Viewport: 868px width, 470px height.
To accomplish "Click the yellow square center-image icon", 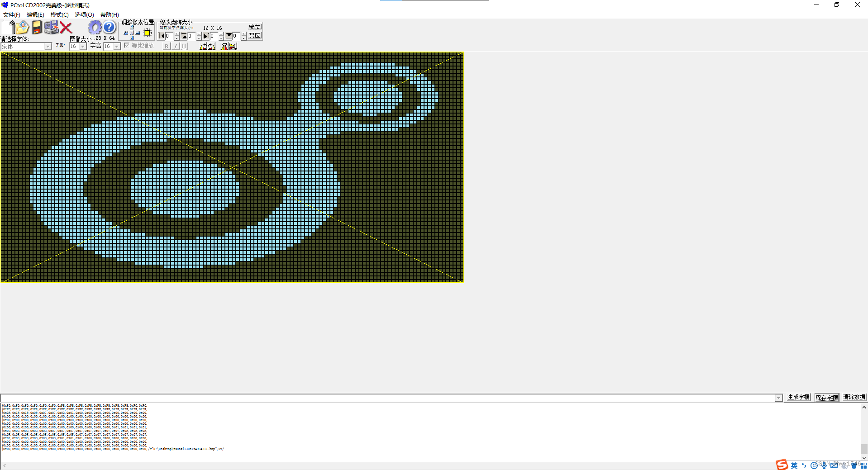I will (148, 33).
